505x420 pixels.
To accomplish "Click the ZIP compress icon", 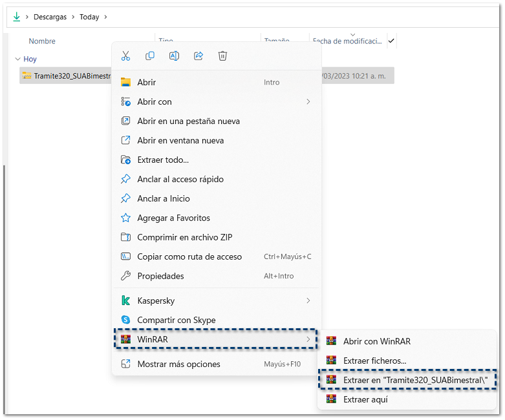I will (x=125, y=237).
